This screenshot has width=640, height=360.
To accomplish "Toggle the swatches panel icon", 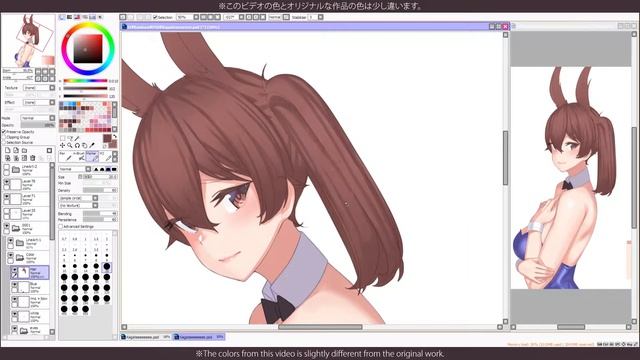I will point(92,17).
